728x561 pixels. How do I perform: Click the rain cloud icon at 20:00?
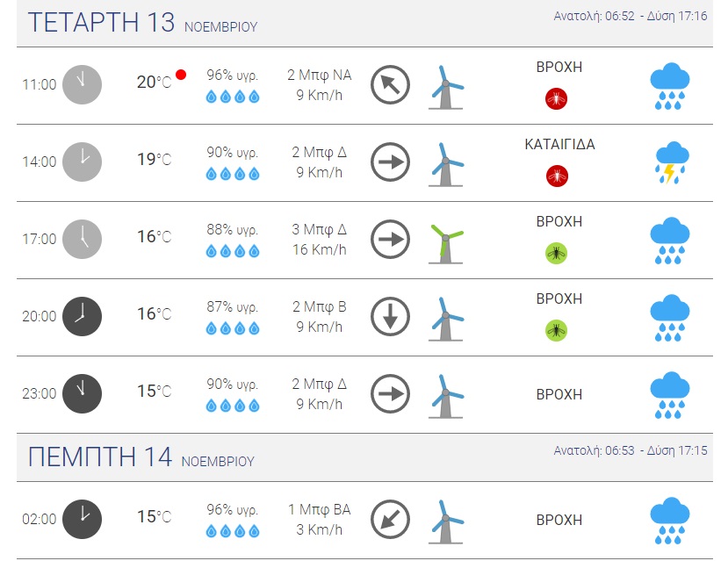click(x=669, y=318)
